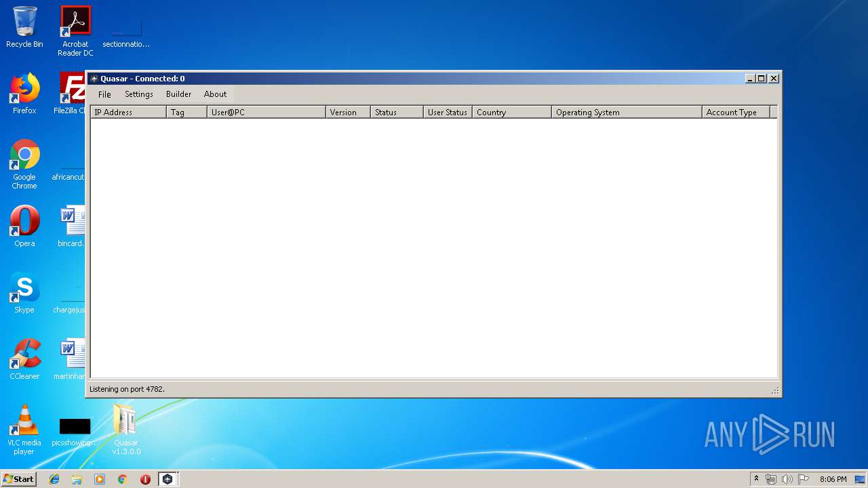Select the Quasar v1.3.0.0 folder icon
This screenshot has width=868, height=488.
tap(126, 430)
